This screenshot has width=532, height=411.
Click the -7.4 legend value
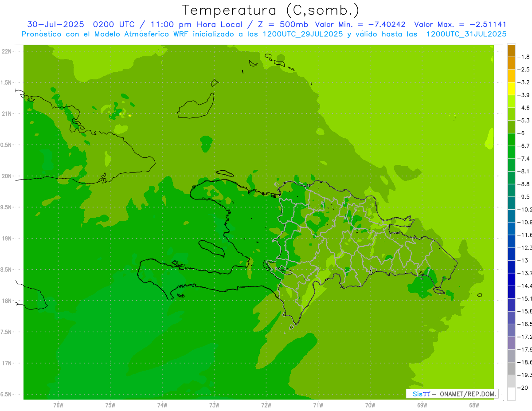tap(524, 158)
